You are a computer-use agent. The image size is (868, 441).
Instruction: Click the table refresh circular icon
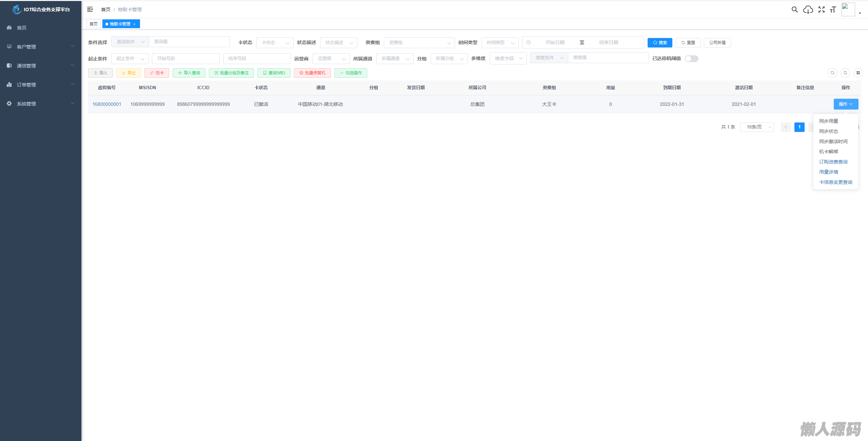pyautogui.click(x=845, y=73)
